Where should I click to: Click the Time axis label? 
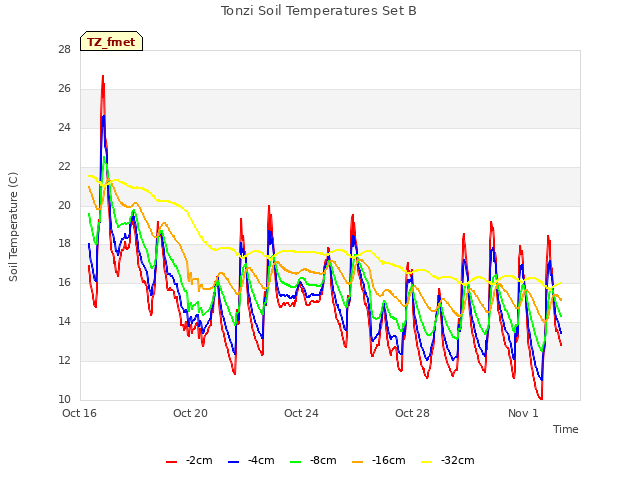[x=565, y=429]
